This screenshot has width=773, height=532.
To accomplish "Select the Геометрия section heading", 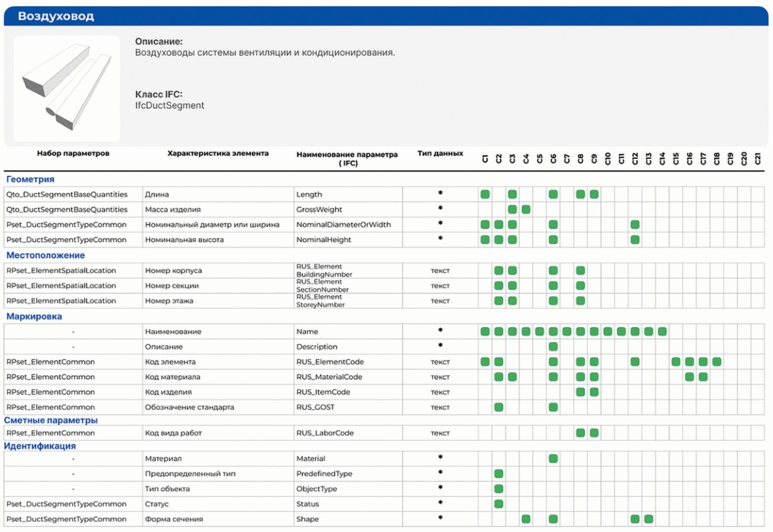I will point(30,179).
